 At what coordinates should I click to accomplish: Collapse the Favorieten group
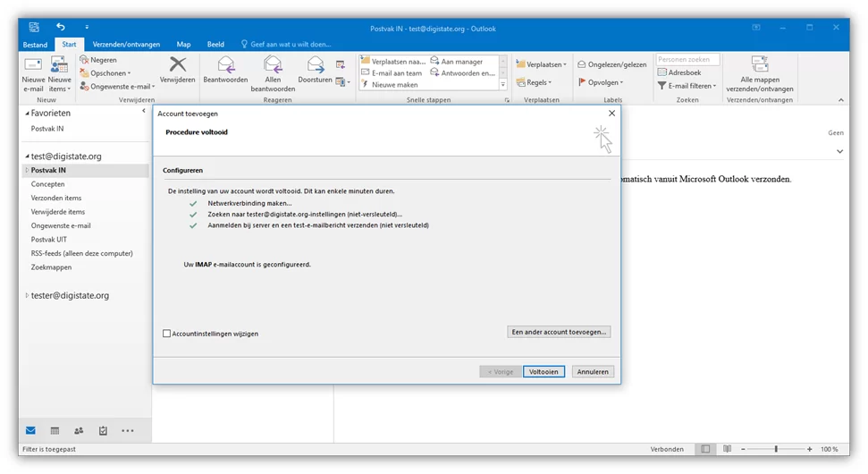point(27,113)
